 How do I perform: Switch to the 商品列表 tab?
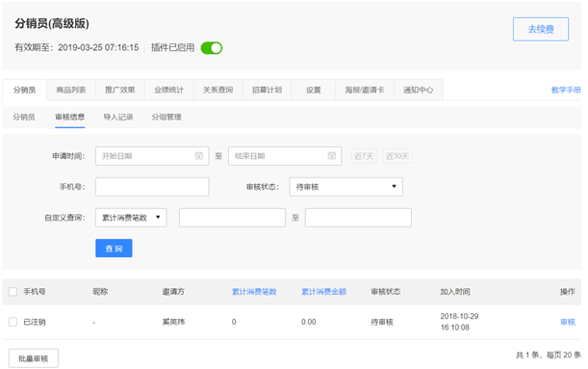[x=71, y=91]
